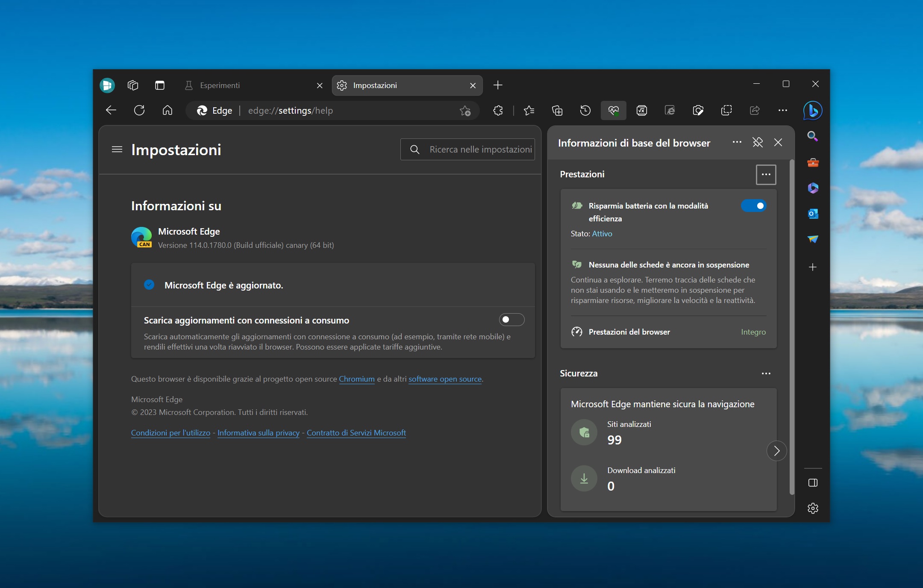Close the Browser essentials panel
923x588 pixels.
pyautogui.click(x=778, y=142)
